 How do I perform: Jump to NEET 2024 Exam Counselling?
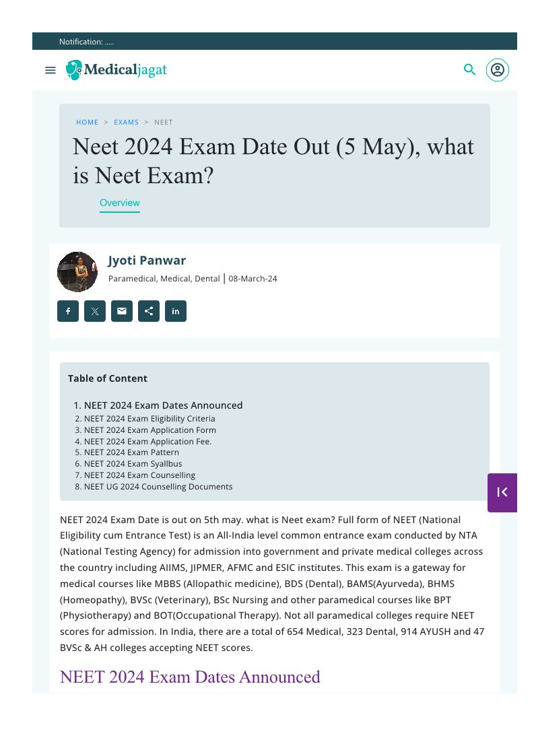pyautogui.click(x=139, y=475)
